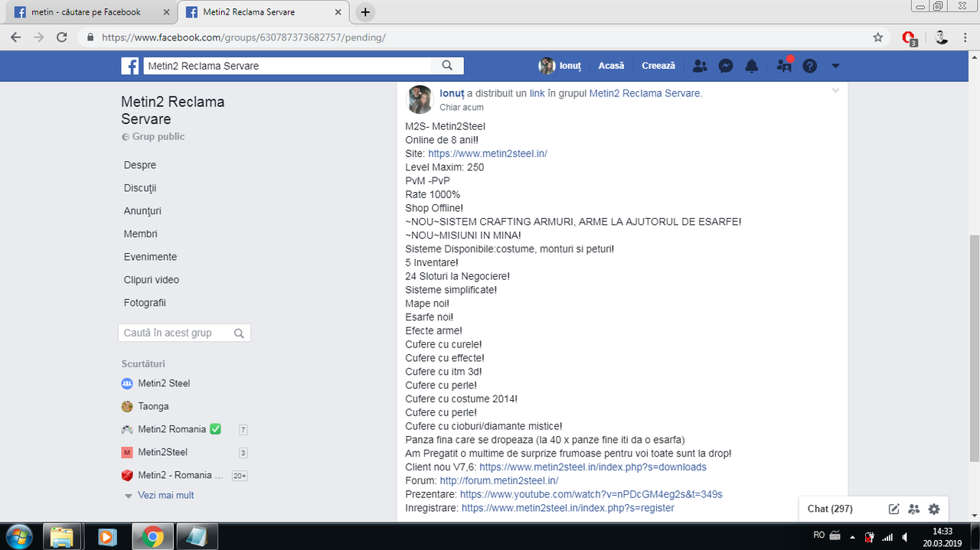Image resolution: width=980 pixels, height=550 pixels.
Task: Open site link https://www.metin2steel.in/
Action: (x=488, y=153)
